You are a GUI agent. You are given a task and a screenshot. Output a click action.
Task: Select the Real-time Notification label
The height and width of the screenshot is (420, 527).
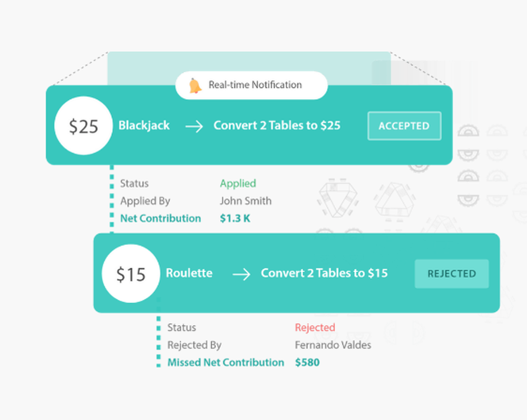click(255, 85)
